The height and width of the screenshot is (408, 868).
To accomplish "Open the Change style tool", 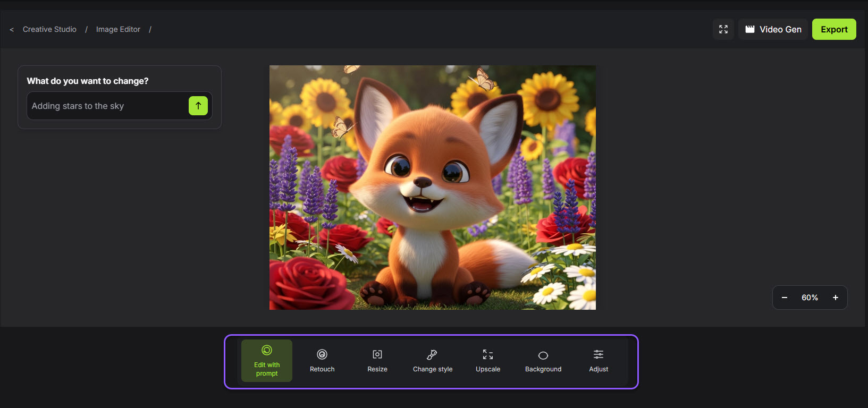I will click(433, 361).
